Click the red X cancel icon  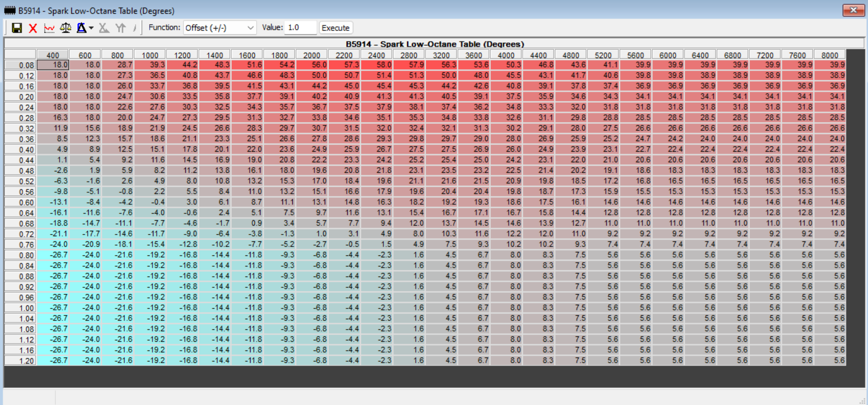pyautogui.click(x=33, y=28)
